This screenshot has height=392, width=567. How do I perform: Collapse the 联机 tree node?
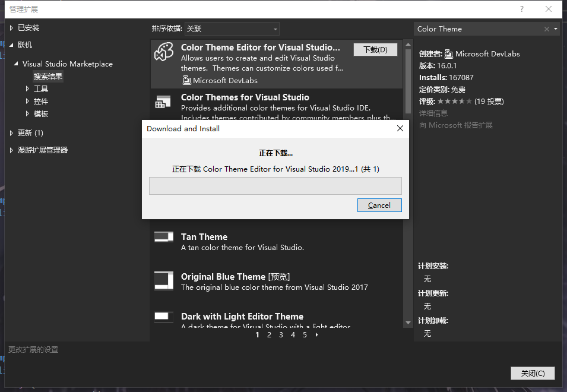coord(11,45)
